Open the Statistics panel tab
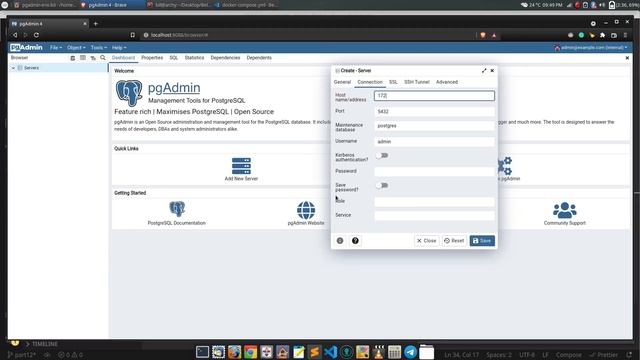Image resolution: width=640 pixels, height=360 pixels. [194, 58]
